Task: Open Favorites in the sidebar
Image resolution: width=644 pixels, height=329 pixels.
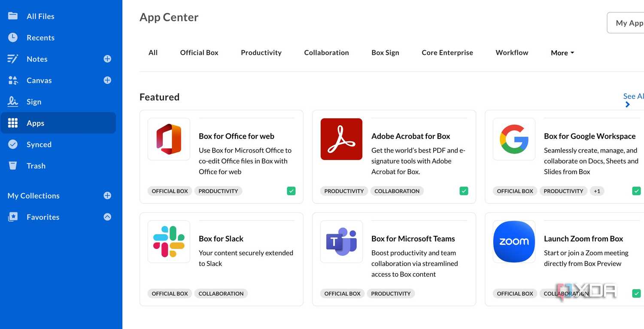Action: coord(43,217)
